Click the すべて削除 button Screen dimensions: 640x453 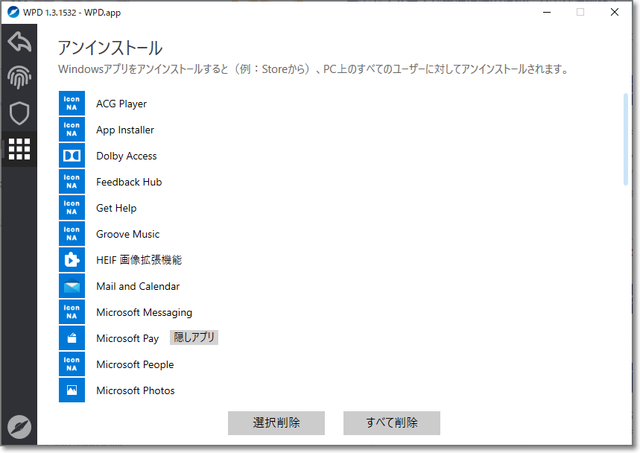point(391,422)
